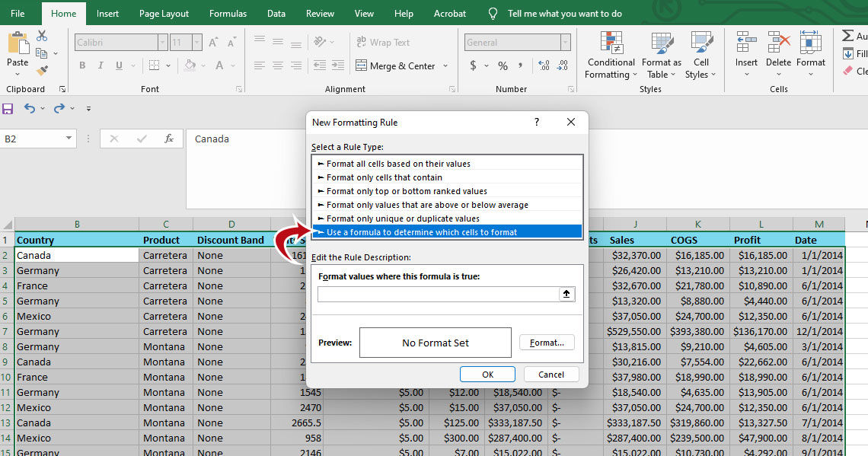This screenshot has width=868, height=456.
Task: Switch to the Formulas ribbon tab
Action: coord(227,13)
